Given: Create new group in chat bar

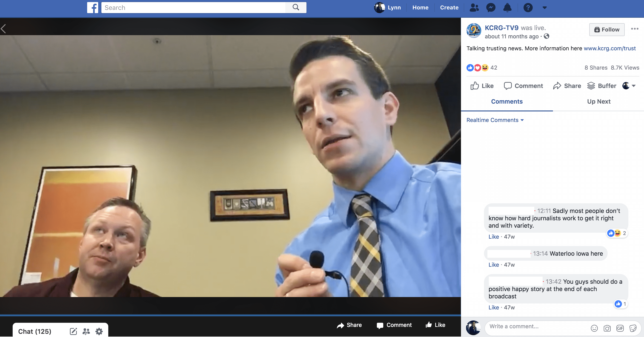Looking at the screenshot, I should (x=86, y=331).
